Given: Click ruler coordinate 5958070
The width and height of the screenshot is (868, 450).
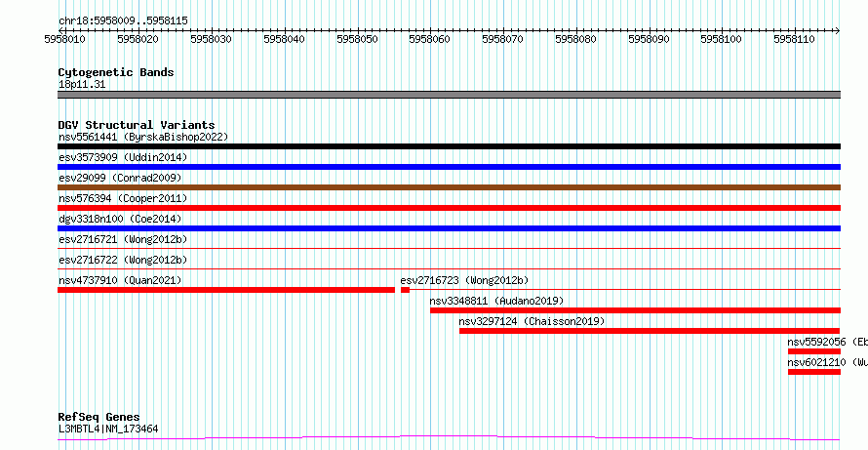Looking at the screenshot, I should pos(503,39).
